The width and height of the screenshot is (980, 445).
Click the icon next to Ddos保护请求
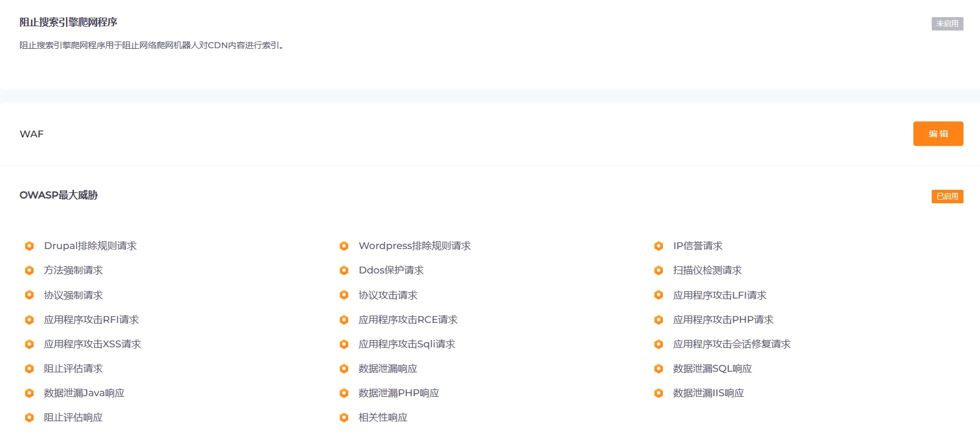click(x=344, y=270)
